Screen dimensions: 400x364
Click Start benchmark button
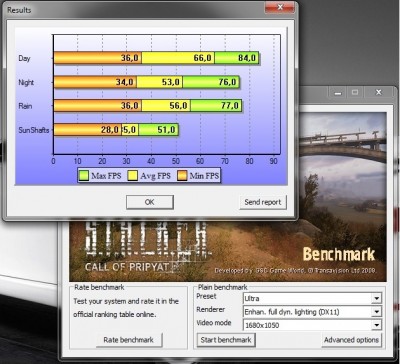[226, 340]
